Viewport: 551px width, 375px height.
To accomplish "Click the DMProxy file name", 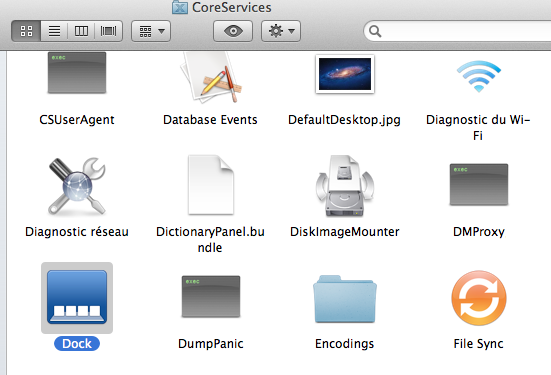I will point(479,232).
